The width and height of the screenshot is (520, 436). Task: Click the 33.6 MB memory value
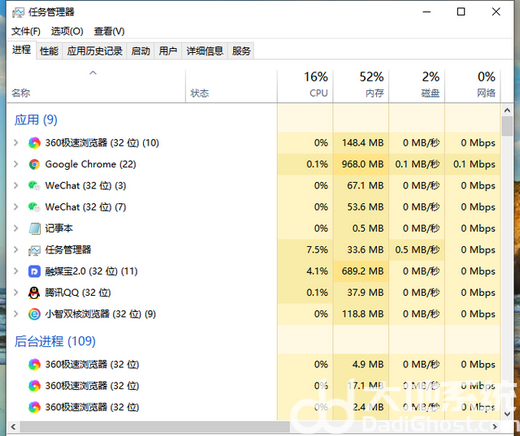pyautogui.click(x=365, y=250)
